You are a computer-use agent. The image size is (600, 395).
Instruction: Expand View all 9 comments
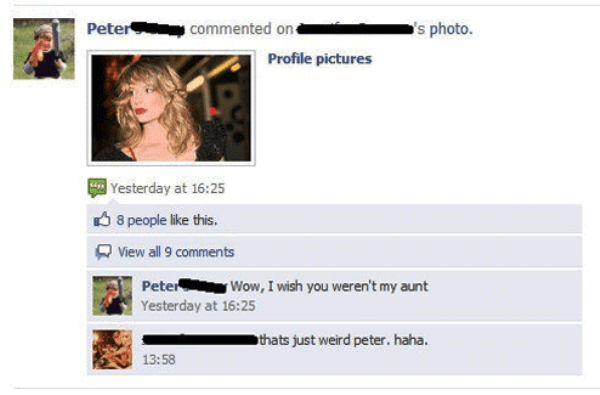(176, 252)
